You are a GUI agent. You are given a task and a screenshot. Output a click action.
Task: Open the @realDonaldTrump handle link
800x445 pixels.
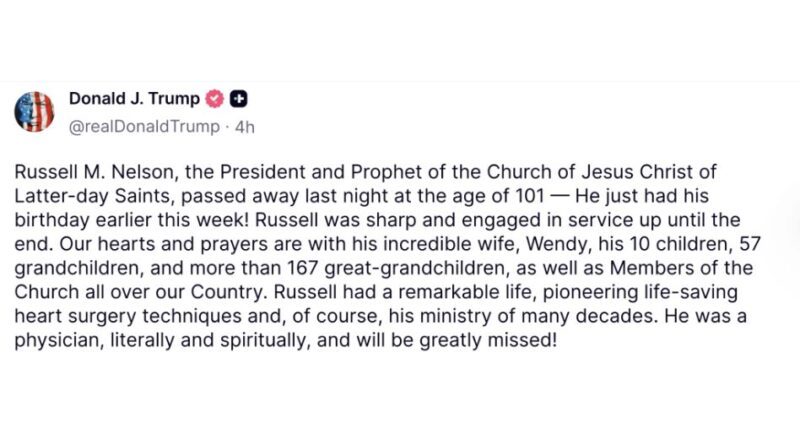[144, 127]
